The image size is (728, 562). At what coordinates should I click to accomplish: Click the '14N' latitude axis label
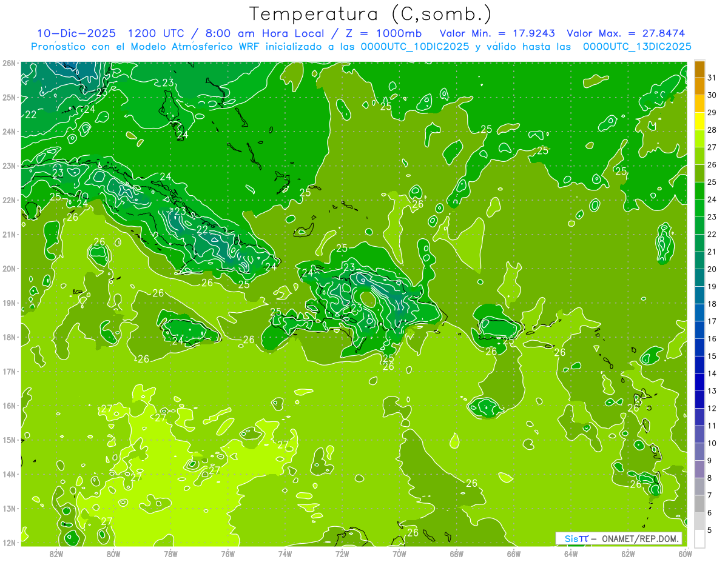[x=8, y=474]
